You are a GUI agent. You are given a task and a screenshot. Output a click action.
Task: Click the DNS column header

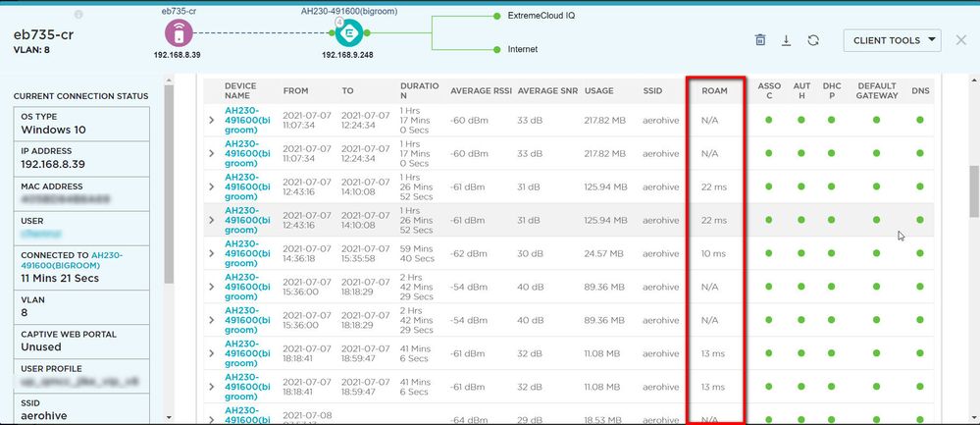click(920, 90)
